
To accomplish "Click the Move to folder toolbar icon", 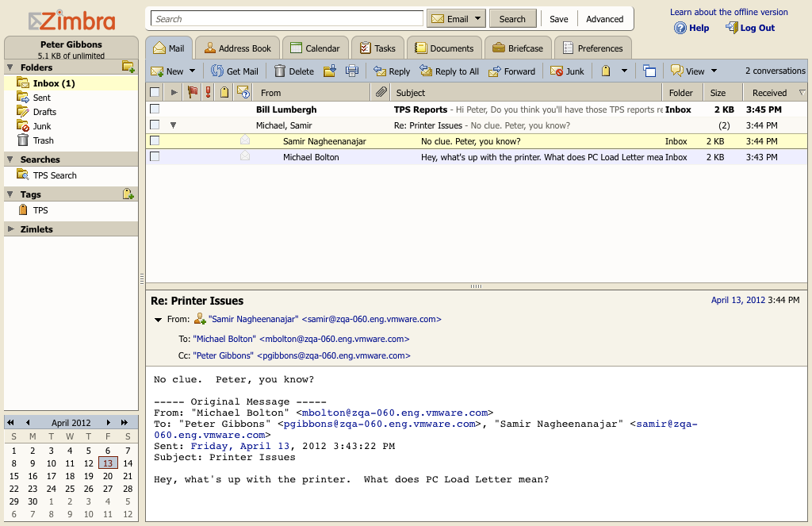I will point(330,71).
